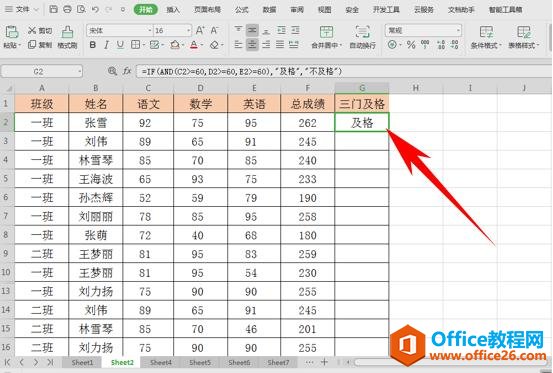
Task: Open the cell style picker next to borders
Action: pos(154,45)
